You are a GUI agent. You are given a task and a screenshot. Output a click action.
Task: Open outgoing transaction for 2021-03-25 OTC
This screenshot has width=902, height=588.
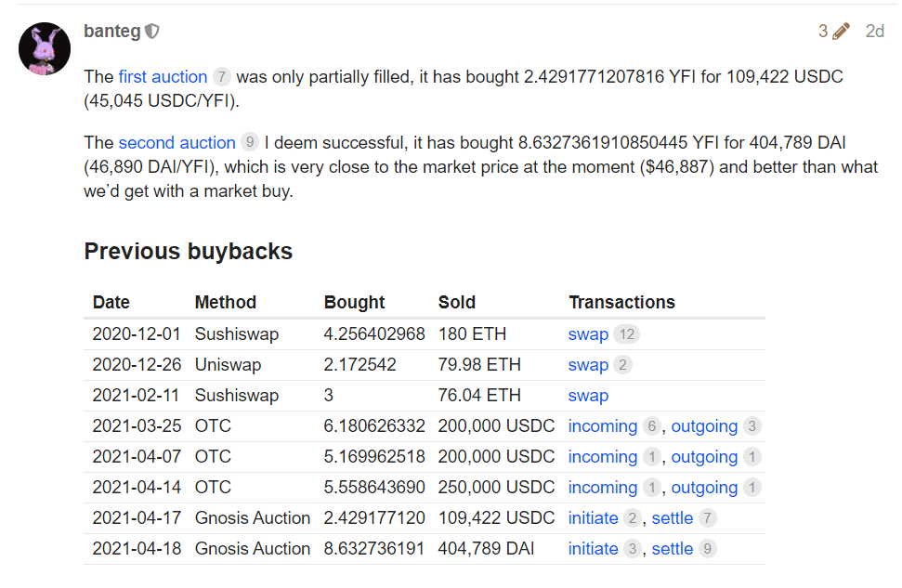click(704, 426)
